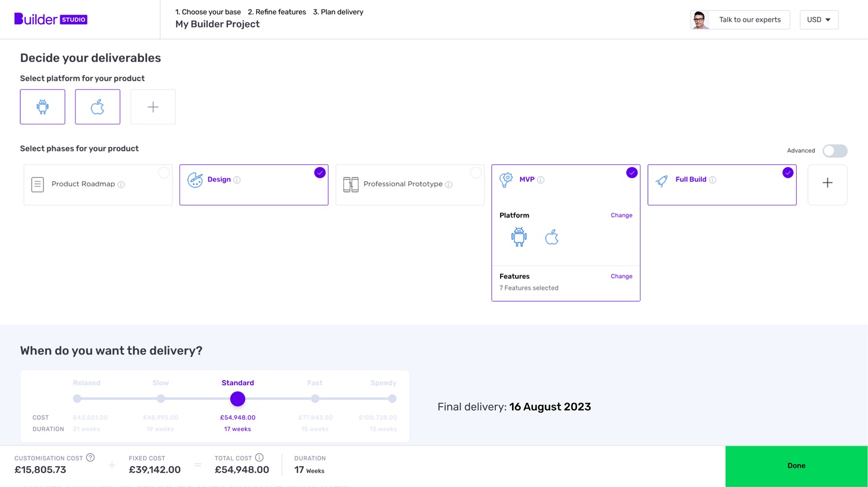Open the MVP info icon
The width and height of the screenshot is (868, 487).
click(x=540, y=180)
